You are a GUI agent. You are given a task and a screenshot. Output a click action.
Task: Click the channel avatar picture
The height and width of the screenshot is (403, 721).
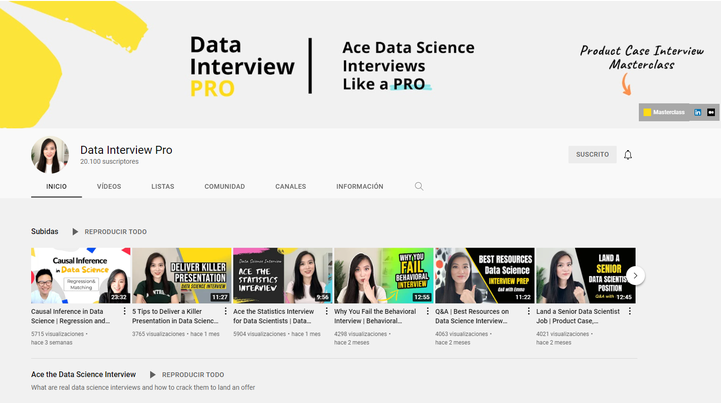pos(50,155)
